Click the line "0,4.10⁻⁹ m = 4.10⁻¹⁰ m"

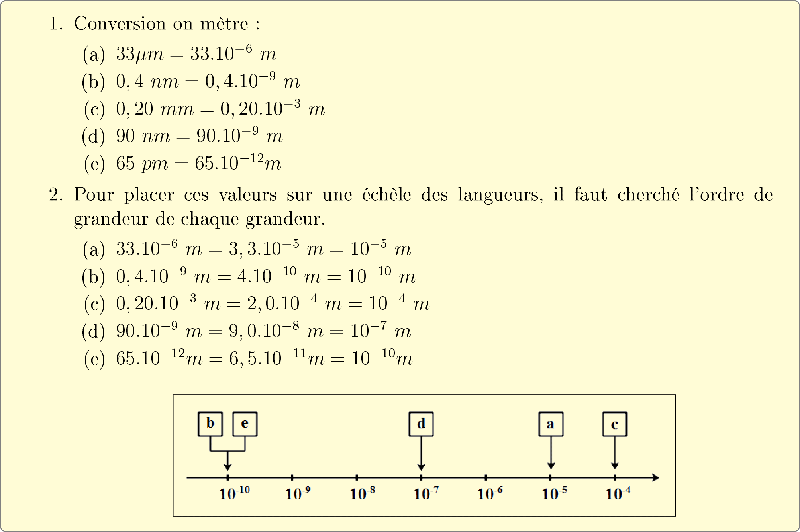point(266,276)
